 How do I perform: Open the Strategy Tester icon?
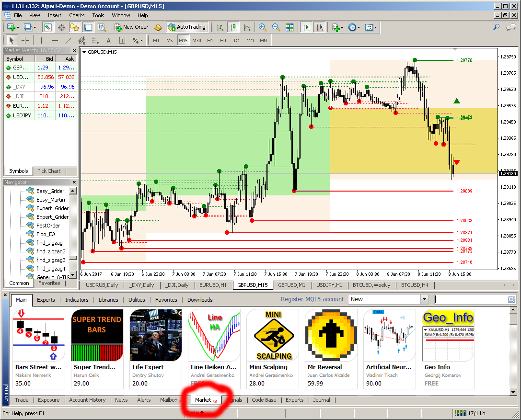[x=102, y=27]
